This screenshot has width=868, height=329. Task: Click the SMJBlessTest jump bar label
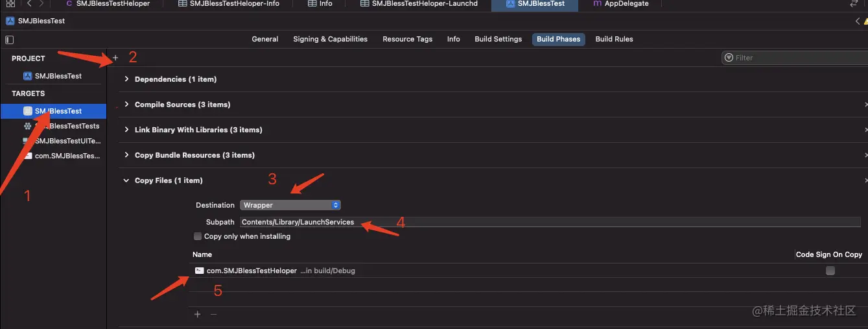click(x=41, y=21)
